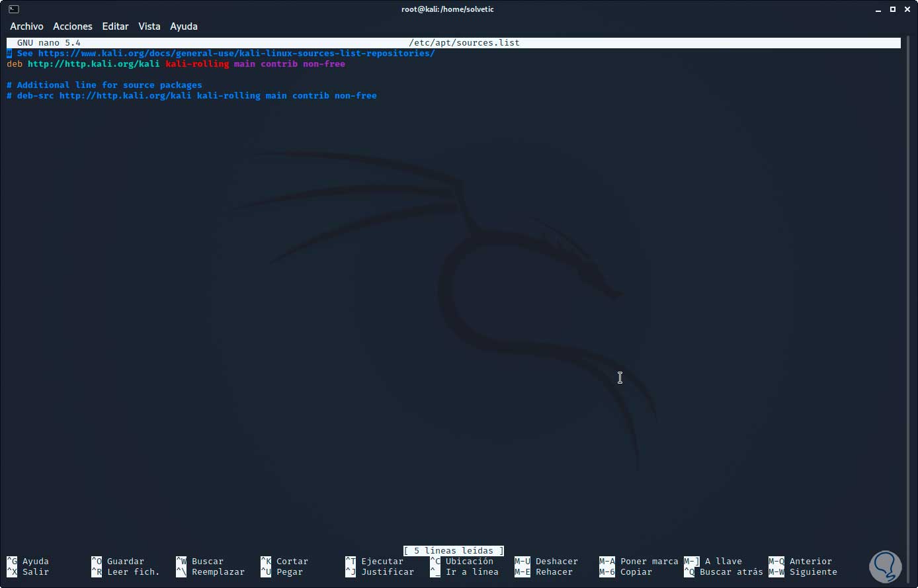The height and width of the screenshot is (588, 918).
Task: Click the 'M-Q Anterior' nano shortcut
Action: click(800, 562)
